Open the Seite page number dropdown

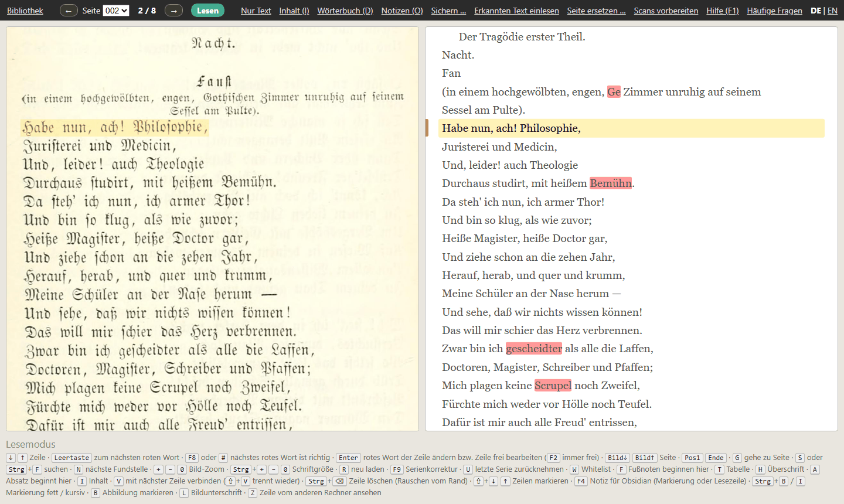click(116, 11)
